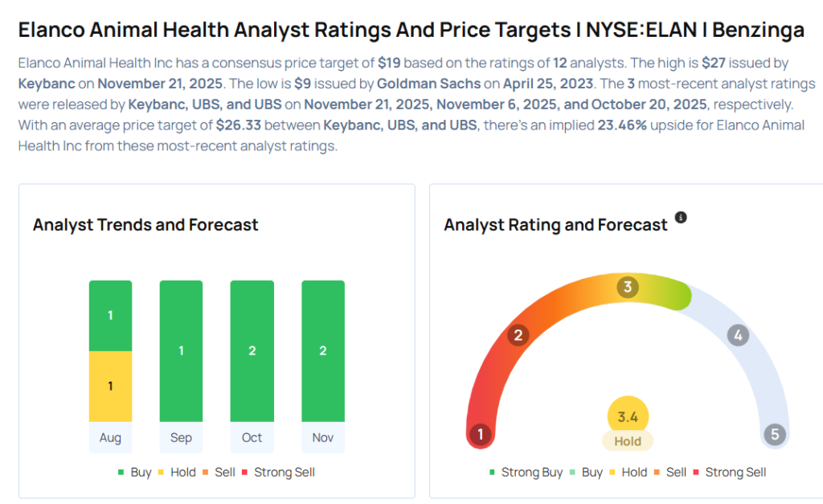Toggle the Strong Sell legend in Analyst Trends
Viewport: 823px width, 504px height.
(276, 472)
